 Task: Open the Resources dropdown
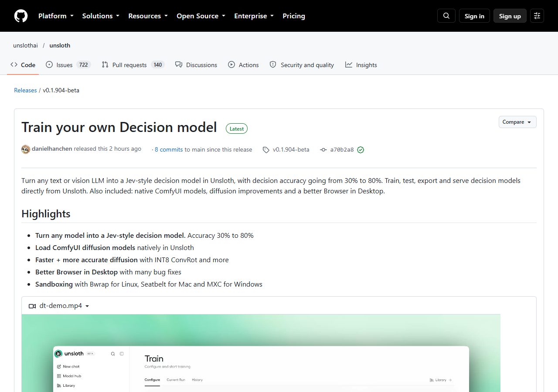coord(148,16)
